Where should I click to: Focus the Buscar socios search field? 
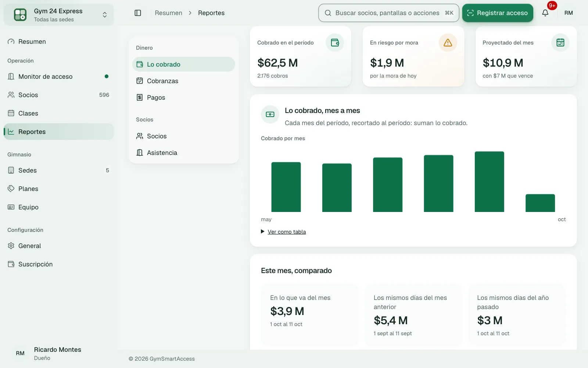coord(389,13)
